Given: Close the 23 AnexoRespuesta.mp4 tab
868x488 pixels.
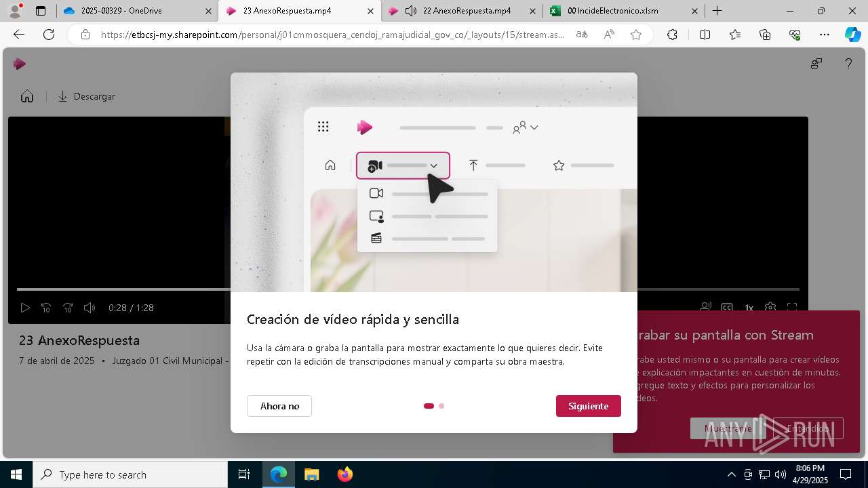Looking at the screenshot, I should click(370, 11).
